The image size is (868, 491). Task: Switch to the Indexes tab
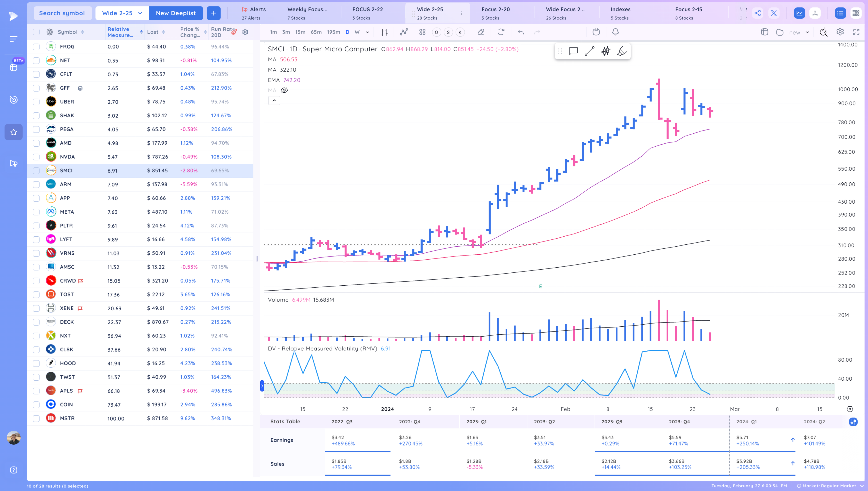tap(620, 13)
